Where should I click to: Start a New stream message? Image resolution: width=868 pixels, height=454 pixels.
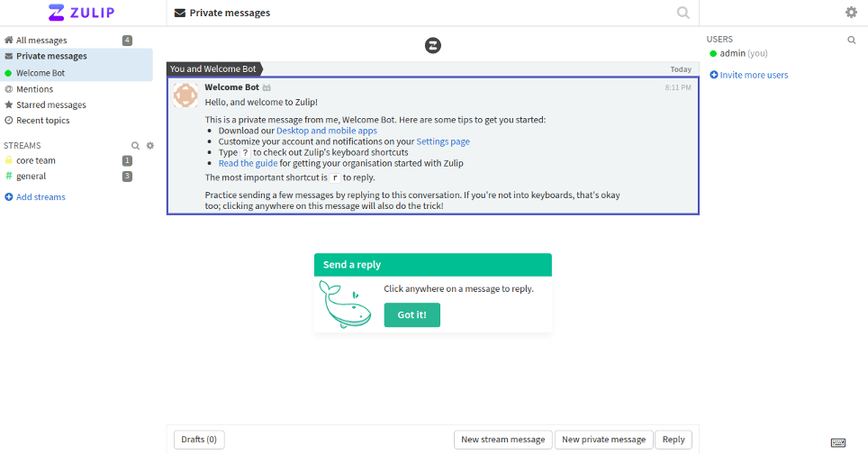(x=502, y=440)
